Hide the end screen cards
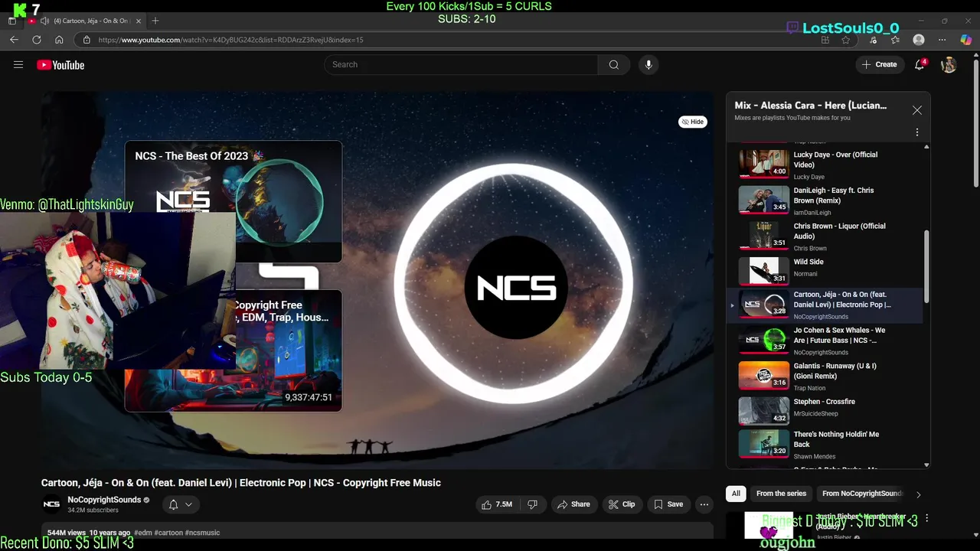Image resolution: width=980 pixels, height=551 pixels. [693, 122]
